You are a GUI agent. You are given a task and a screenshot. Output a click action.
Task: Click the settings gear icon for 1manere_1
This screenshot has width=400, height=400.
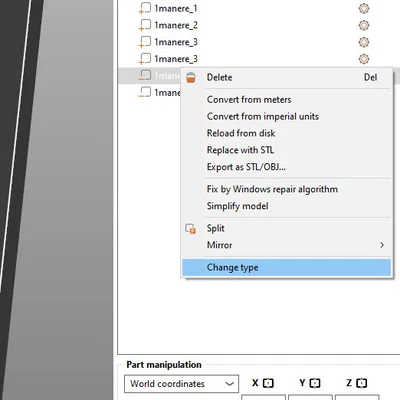364,8
